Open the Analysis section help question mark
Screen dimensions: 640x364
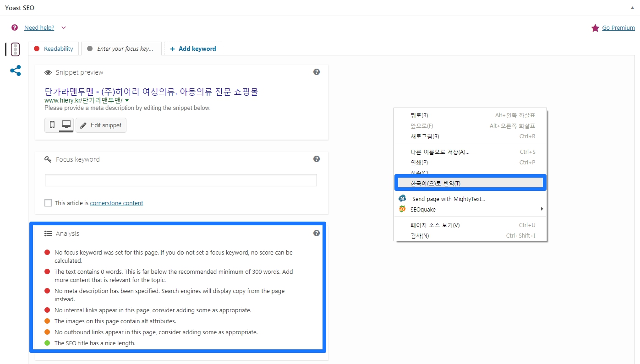point(316,233)
